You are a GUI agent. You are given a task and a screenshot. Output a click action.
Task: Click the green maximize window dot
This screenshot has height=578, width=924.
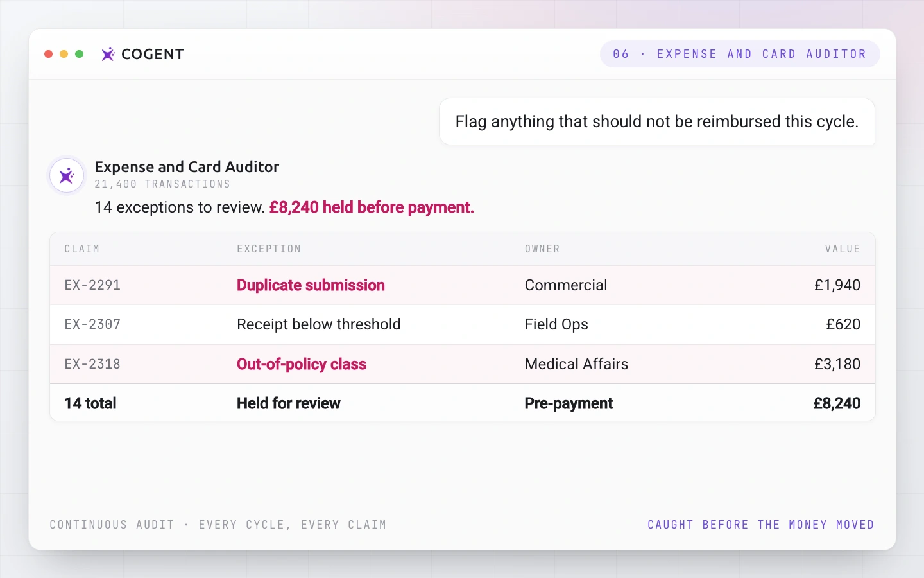pyautogui.click(x=80, y=54)
